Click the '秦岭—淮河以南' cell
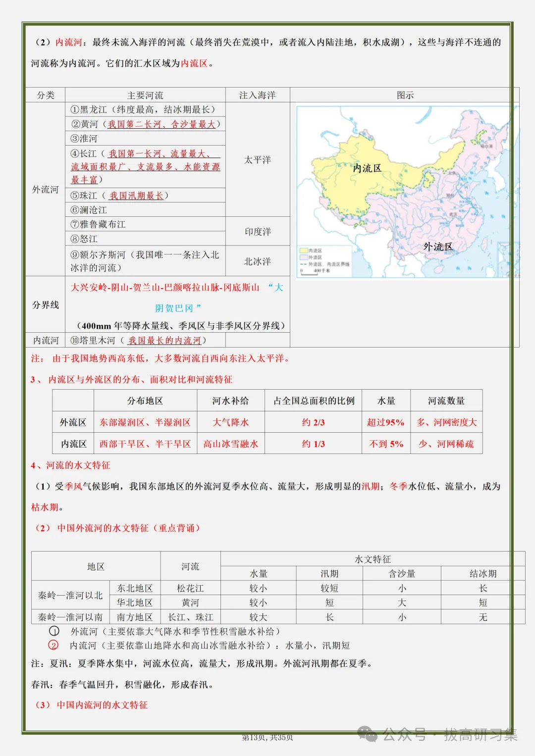The width and height of the screenshot is (535, 756). pos(70,617)
